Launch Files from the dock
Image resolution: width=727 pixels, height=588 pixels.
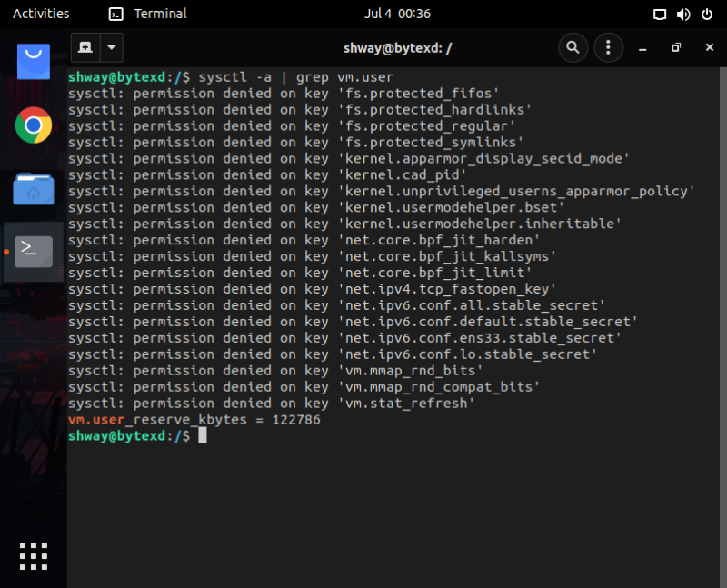(33, 189)
